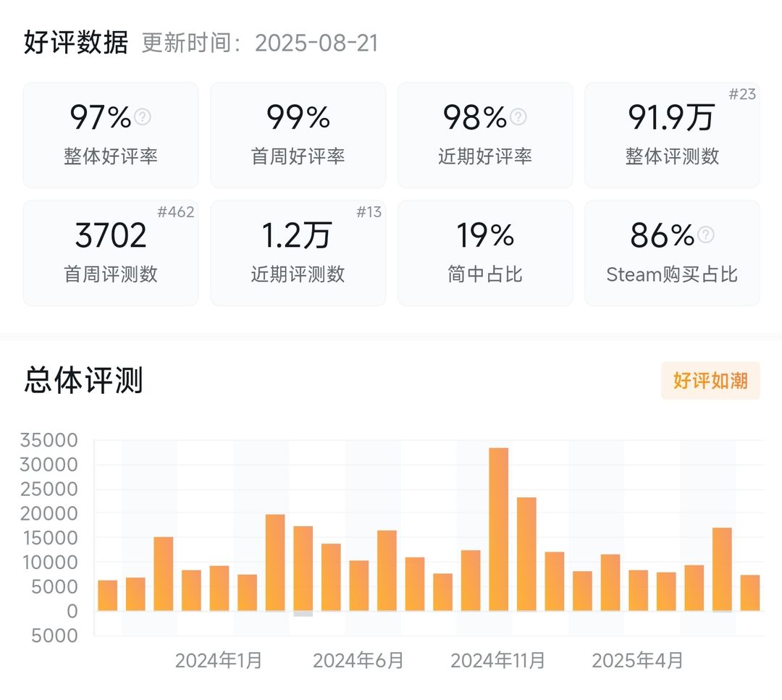Click the 2024年1月 axis label

point(219,660)
